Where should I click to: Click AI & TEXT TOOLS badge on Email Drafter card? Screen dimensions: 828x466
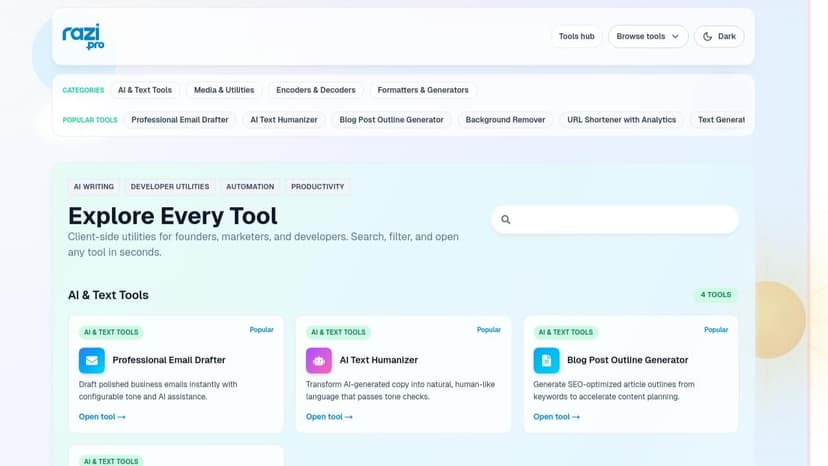coord(111,332)
